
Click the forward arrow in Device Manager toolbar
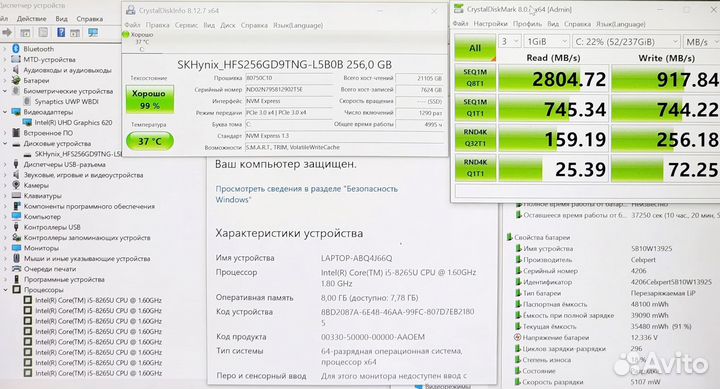click(x=7, y=32)
